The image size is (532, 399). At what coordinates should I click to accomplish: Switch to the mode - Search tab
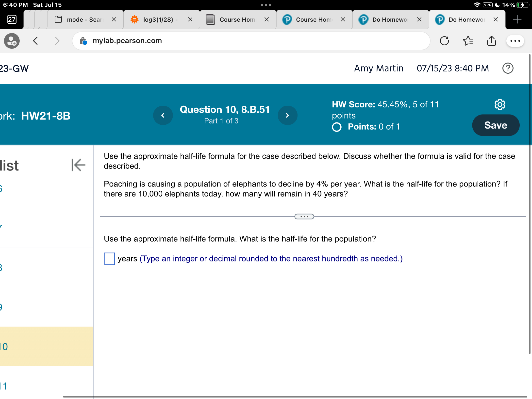85,19
